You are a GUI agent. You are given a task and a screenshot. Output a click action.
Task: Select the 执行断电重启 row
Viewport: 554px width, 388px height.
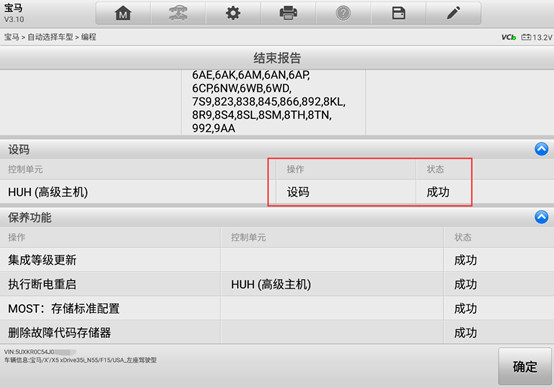(277, 284)
